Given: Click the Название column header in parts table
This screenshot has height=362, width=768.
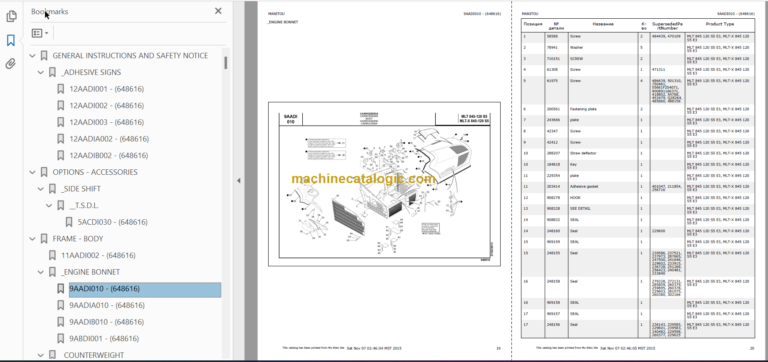Looking at the screenshot, I should pyautogui.click(x=603, y=24).
